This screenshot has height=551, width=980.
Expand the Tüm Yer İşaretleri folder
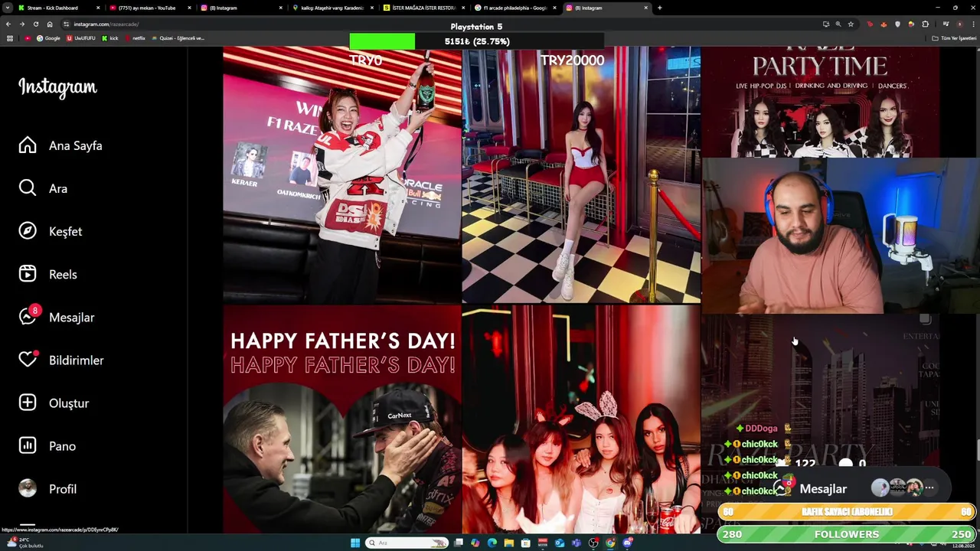pos(954,38)
